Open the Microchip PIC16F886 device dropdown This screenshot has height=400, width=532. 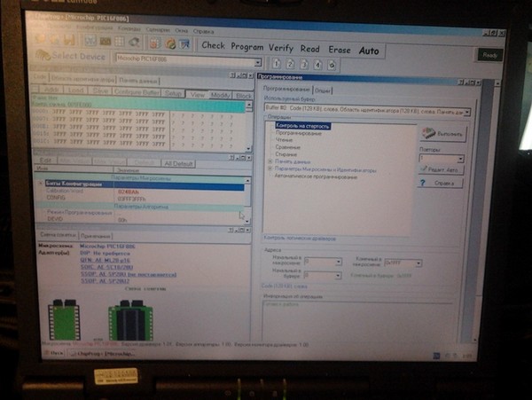(258, 62)
